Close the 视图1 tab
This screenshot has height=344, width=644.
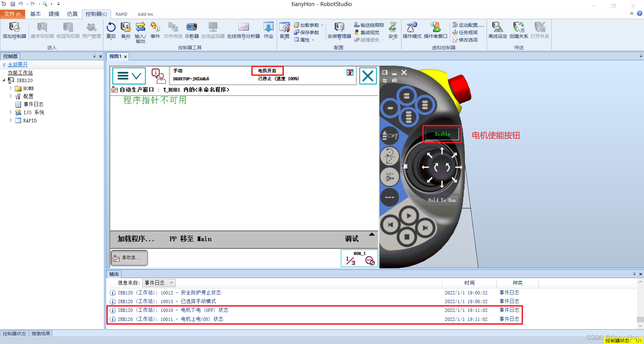tap(125, 57)
